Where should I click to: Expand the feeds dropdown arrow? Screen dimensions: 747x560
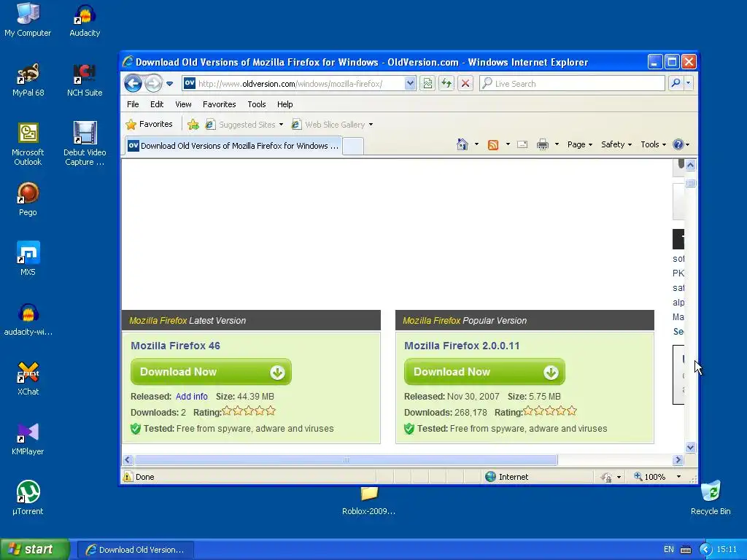point(508,144)
